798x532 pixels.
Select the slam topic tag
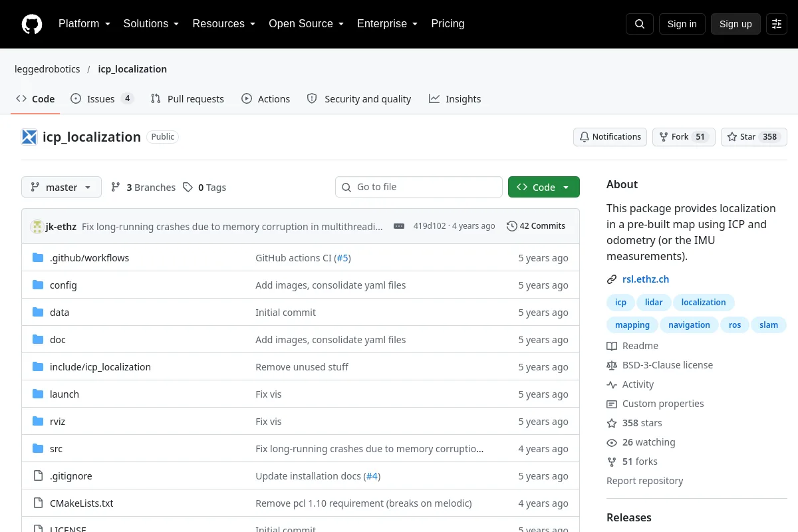pyautogui.click(x=769, y=325)
